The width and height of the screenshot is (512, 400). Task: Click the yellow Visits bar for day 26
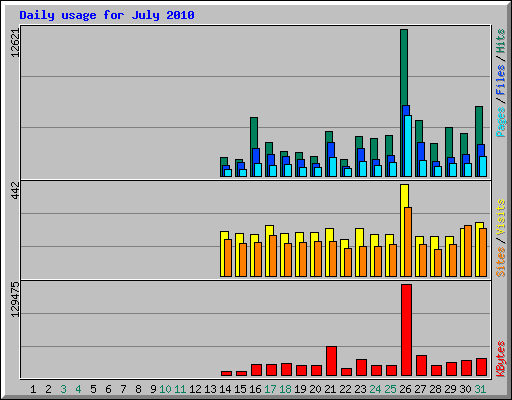point(404,230)
